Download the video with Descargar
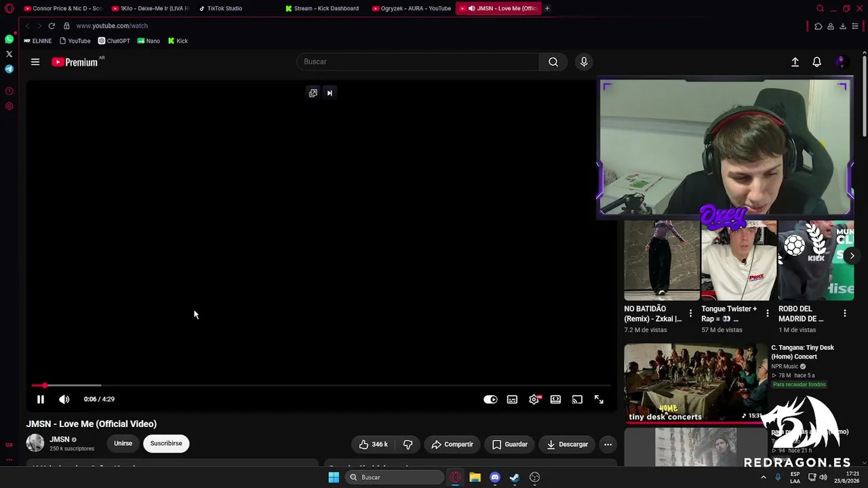The image size is (868, 488). pos(568,444)
